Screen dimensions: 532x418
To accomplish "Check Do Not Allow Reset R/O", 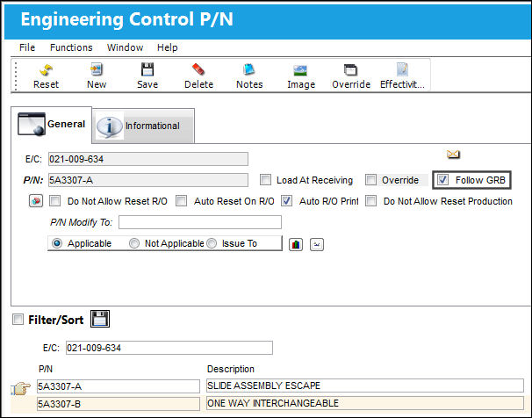I will point(54,201).
